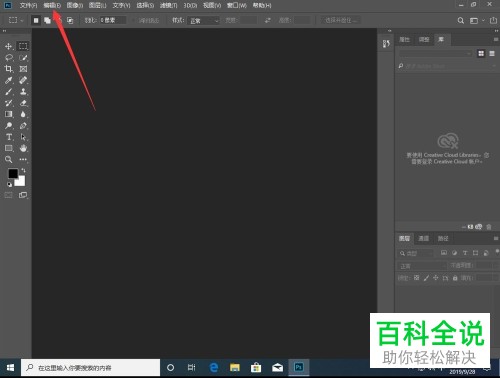Swap foreground and background colors
Viewport: 500px width, 378px height.
pyautogui.click(x=23, y=170)
